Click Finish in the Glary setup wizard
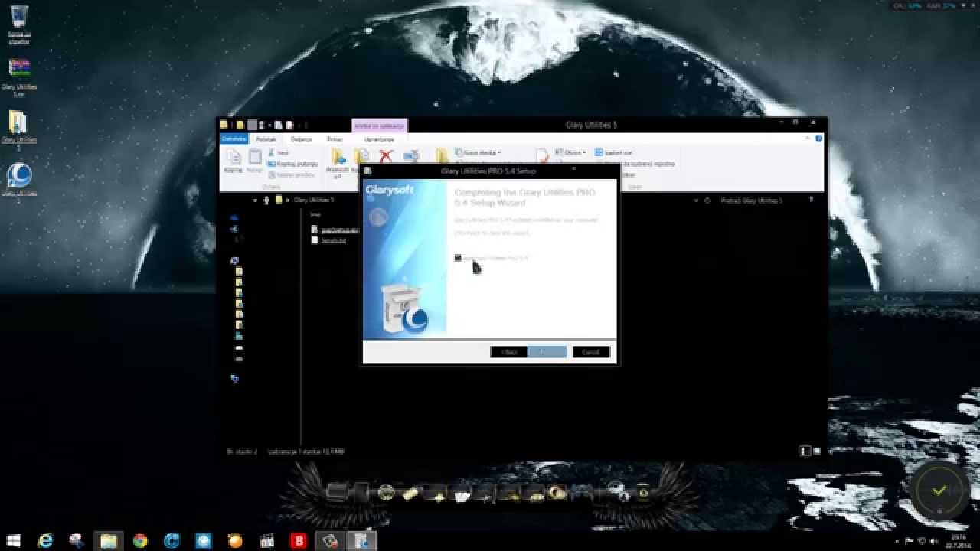980x551 pixels. click(547, 352)
